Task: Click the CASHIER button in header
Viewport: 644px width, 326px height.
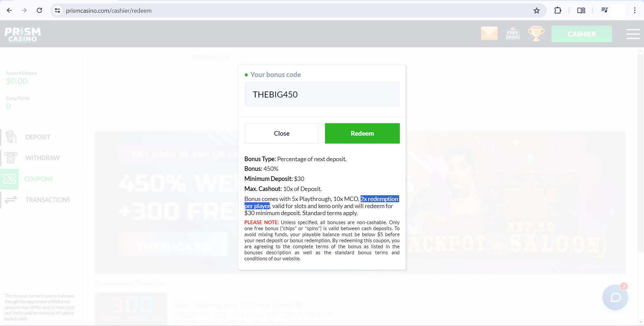Action: coord(582,34)
